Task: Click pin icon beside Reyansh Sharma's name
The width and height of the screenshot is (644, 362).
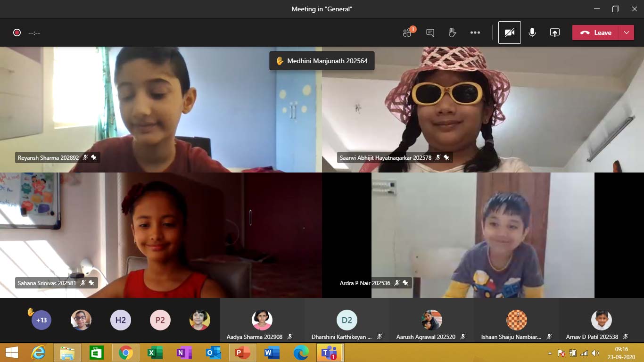Action: [x=94, y=158]
